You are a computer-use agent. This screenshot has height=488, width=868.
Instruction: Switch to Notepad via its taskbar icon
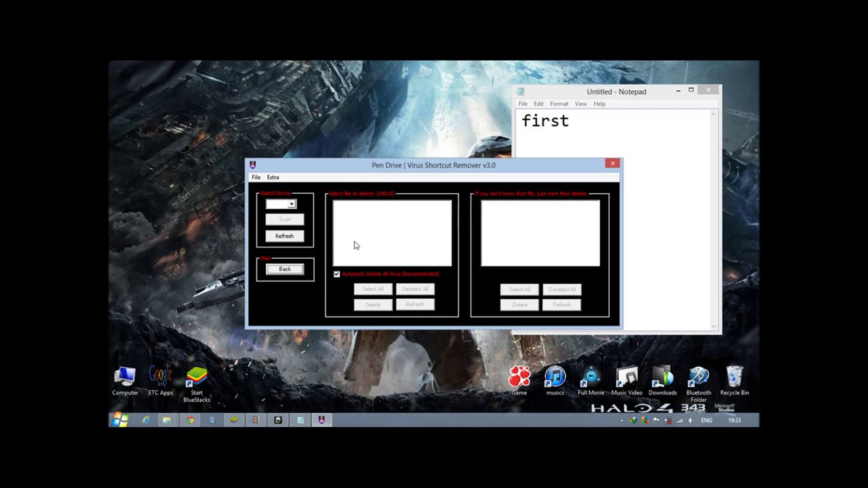tap(300, 420)
